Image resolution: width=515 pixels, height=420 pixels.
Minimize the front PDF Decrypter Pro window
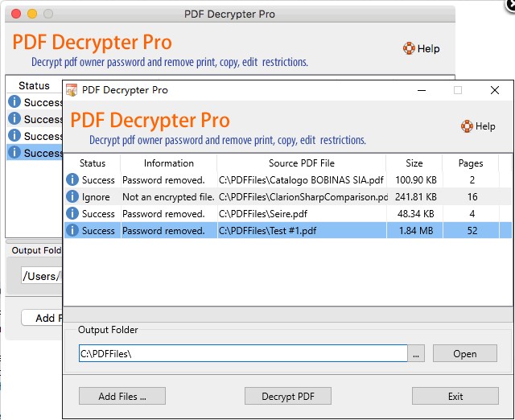pyautogui.click(x=422, y=90)
